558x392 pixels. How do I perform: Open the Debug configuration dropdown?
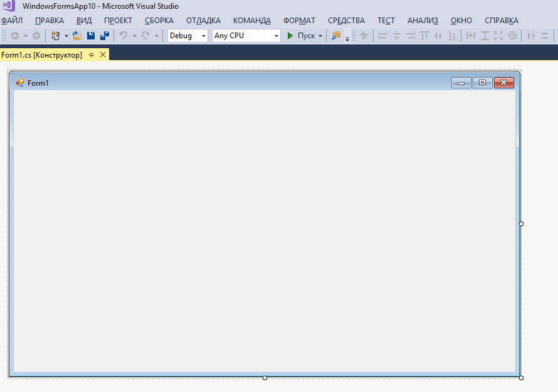coord(187,36)
